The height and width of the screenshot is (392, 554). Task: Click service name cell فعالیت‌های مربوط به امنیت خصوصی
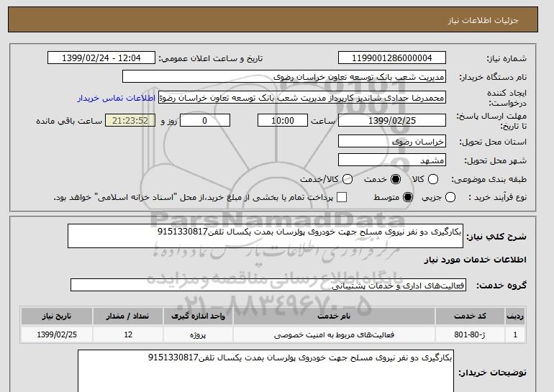coord(334,334)
